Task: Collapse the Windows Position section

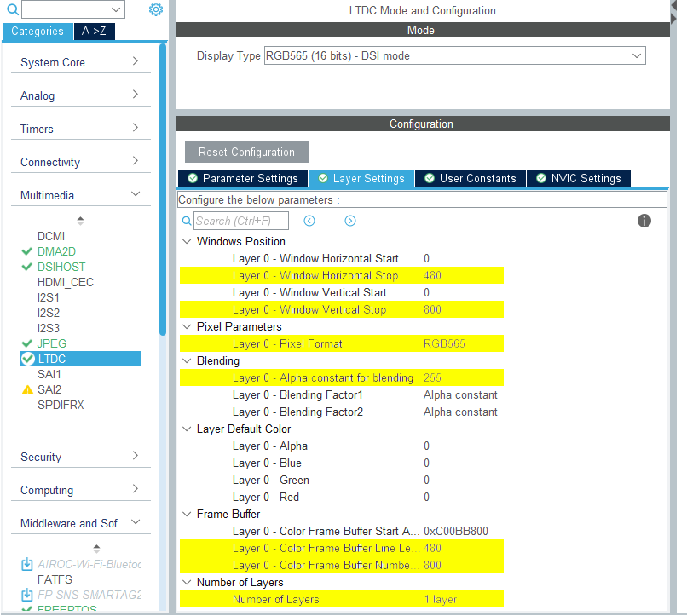Action: 187,242
